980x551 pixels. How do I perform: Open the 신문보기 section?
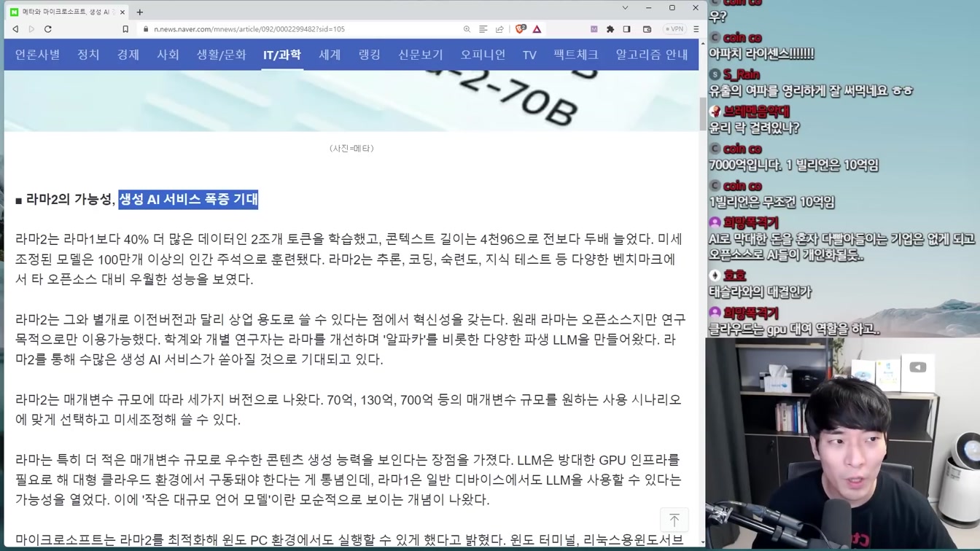click(x=420, y=55)
